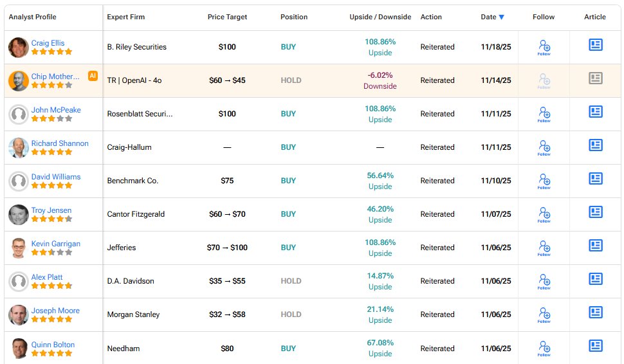Click John McPeake placeholder avatar

coord(18,114)
